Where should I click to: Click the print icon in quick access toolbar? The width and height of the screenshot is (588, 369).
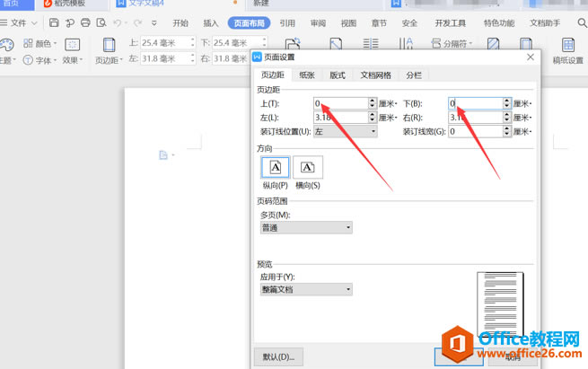pyautogui.click(x=85, y=22)
